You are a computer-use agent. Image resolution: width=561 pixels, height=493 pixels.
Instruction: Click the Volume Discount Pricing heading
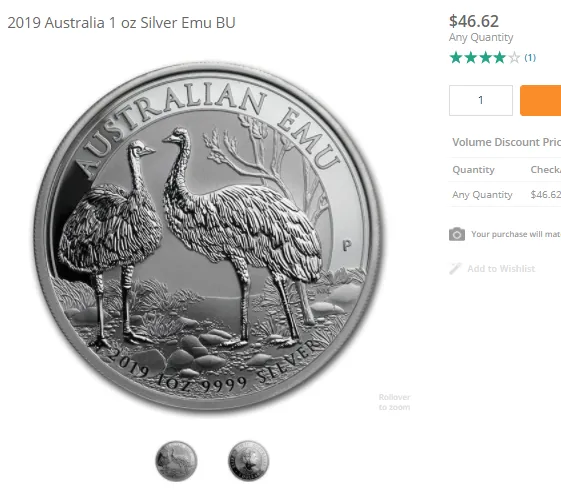pyautogui.click(x=506, y=142)
